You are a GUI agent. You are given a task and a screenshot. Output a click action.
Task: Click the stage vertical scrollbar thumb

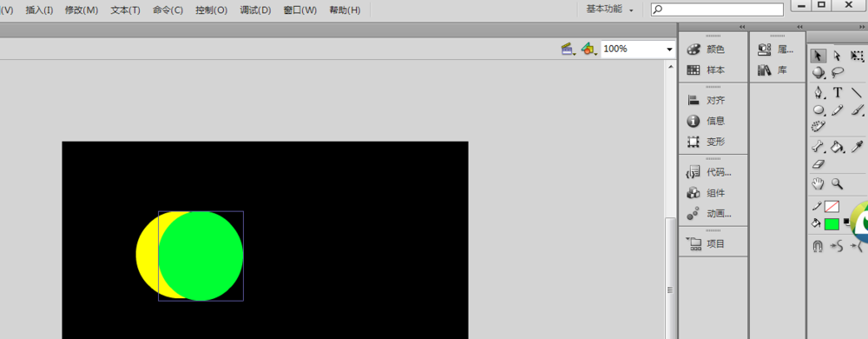click(x=671, y=278)
